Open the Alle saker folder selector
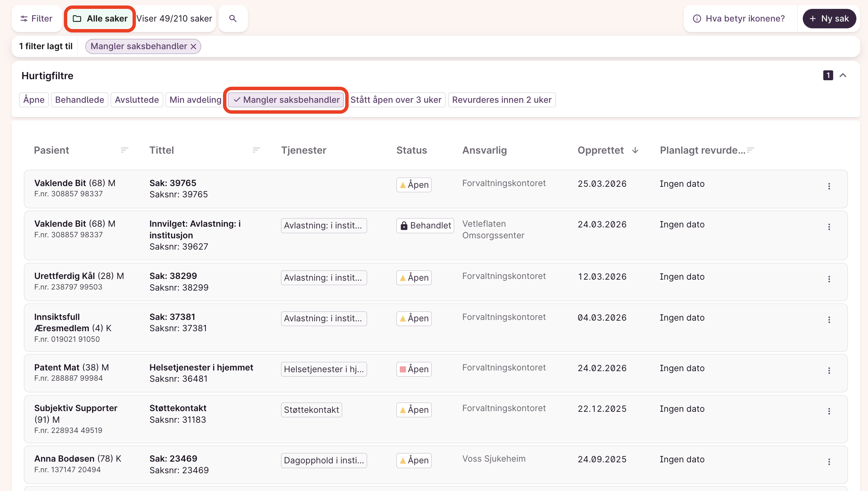This screenshot has height=491, width=868. pos(100,18)
